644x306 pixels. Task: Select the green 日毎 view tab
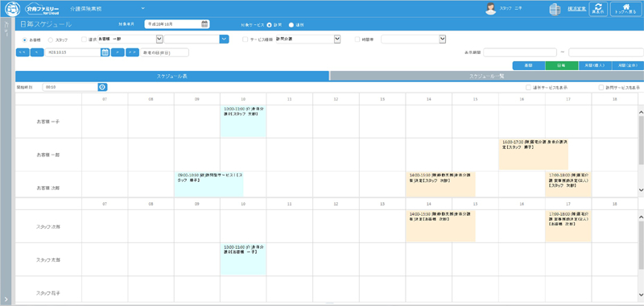[x=561, y=66]
